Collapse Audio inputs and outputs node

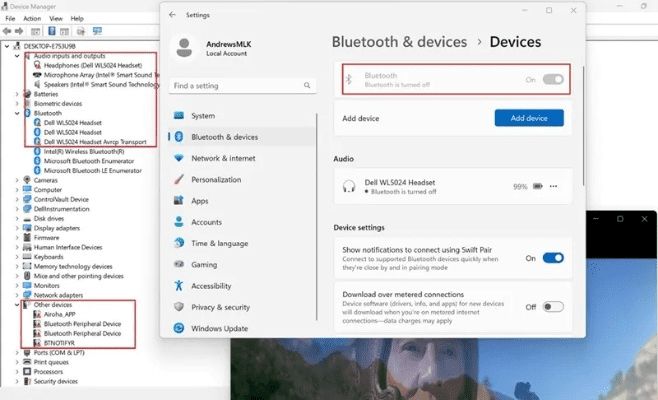pos(17,56)
